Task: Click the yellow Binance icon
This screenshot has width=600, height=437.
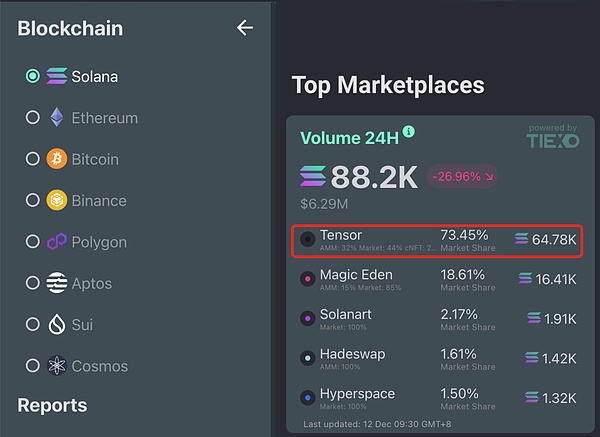Action: (x=57, y=200)
